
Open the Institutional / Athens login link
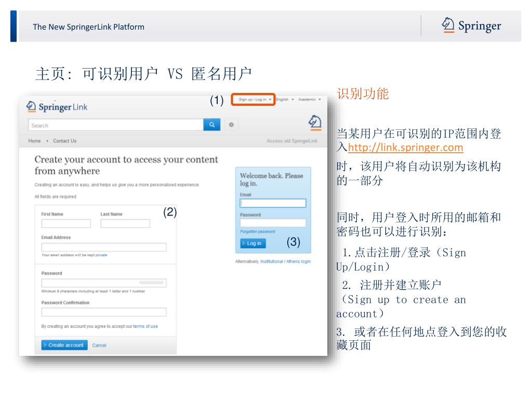tap(285, 262)
